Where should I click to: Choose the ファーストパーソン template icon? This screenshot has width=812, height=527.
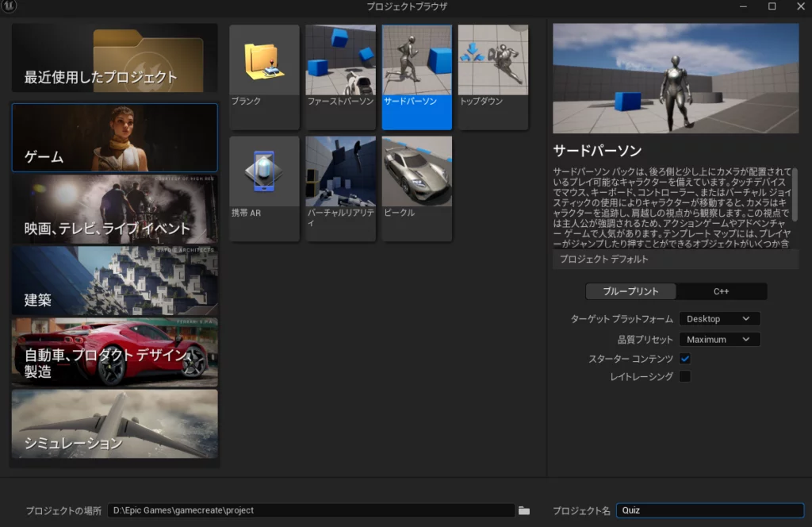click(340, 60)
